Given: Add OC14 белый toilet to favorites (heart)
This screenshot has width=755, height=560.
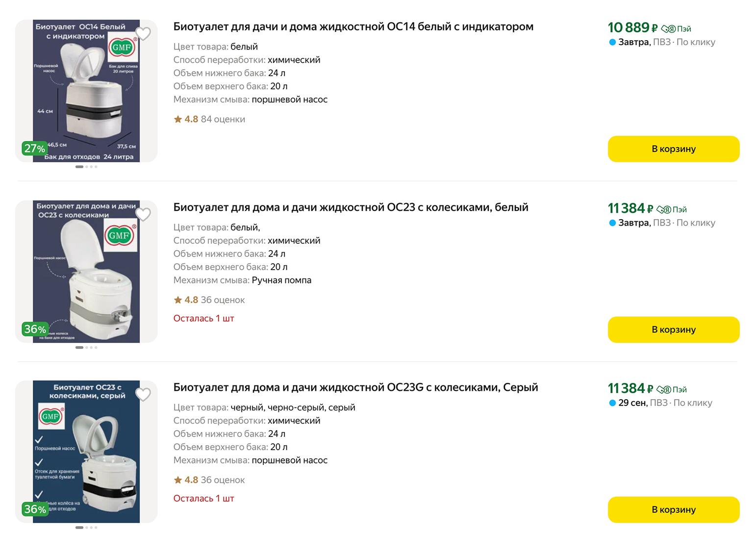Looking at the screenshot, I should [143, 34].
